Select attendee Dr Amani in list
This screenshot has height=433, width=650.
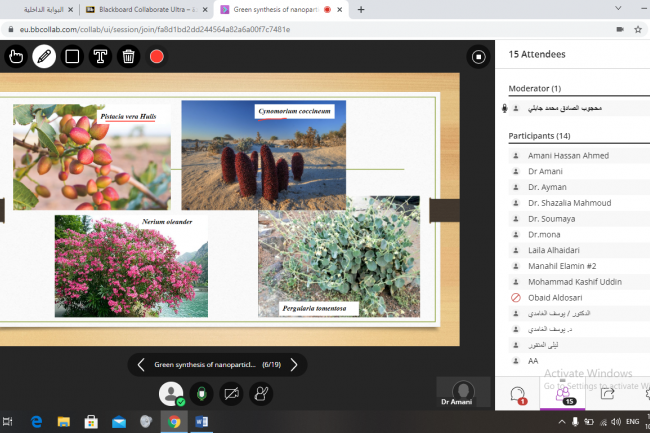[x=580, y=171]
